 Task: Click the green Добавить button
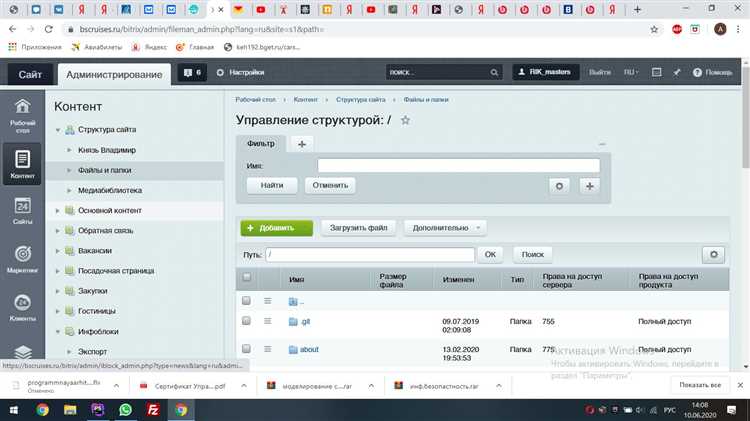point(277,228)
